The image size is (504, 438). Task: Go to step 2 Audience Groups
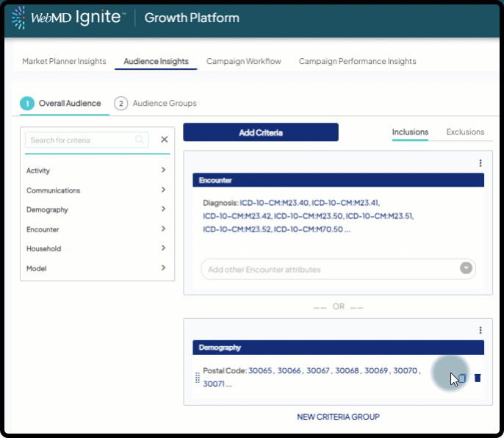point(156,104)
